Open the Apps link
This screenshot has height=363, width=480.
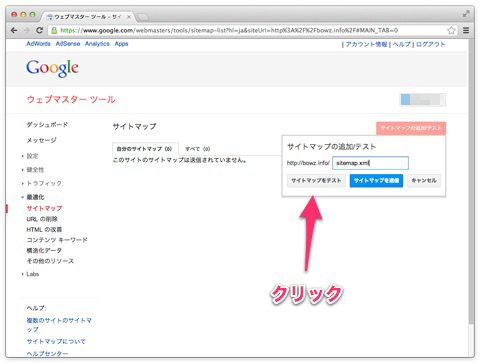[x=121, y=44]
